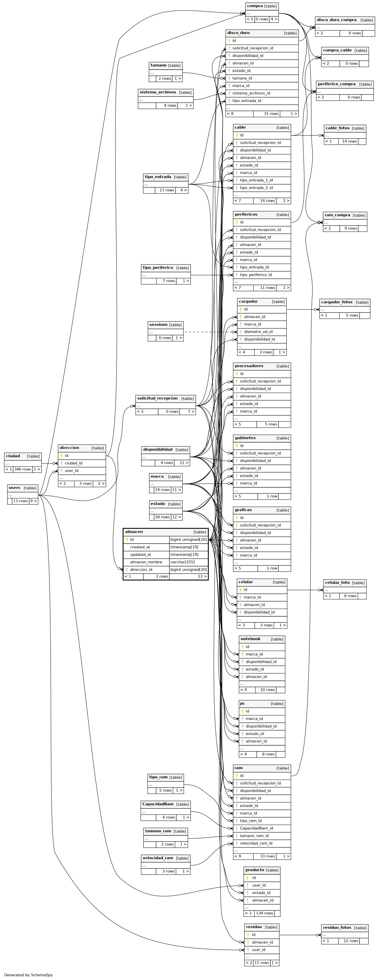Click the primary key icon in celular table
Viewport: 379px width, 980px height.
click(x=240, y=590)
